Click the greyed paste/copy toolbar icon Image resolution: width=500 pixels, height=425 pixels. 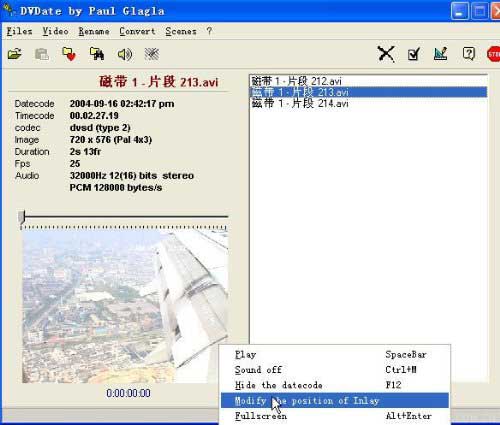click(42, 54)
